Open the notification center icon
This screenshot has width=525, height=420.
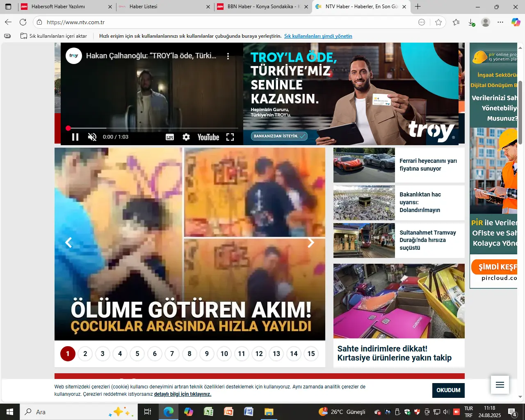pos(512,412)
